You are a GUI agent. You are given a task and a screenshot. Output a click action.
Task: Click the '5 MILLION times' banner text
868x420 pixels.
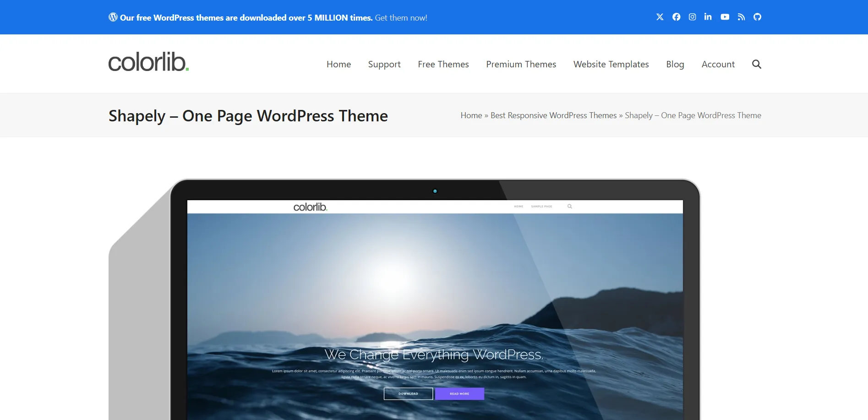pyautogui.click(x=340, y=18)
